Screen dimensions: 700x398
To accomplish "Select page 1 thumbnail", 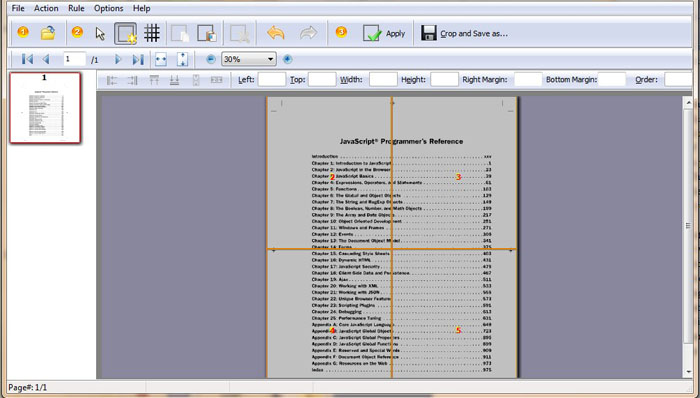I will click(x=45, y=108).
